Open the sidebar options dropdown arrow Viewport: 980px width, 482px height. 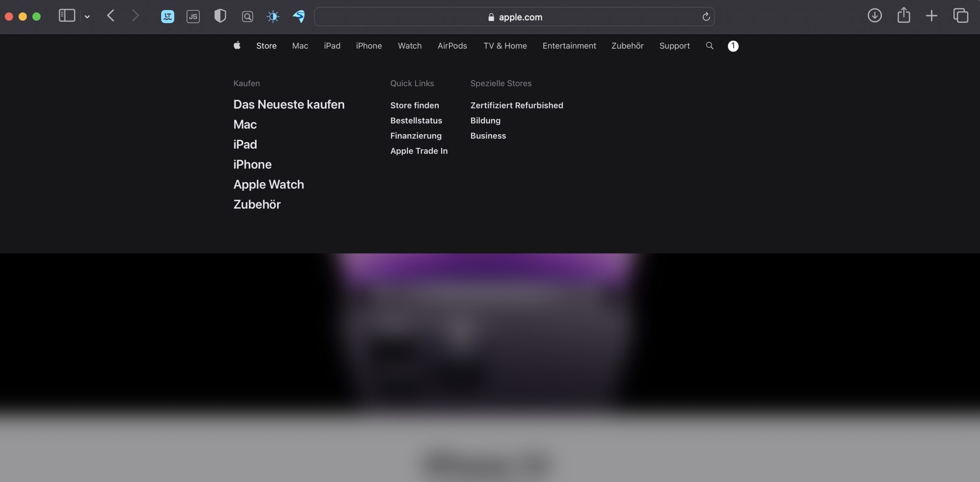(x=87, y=17)
